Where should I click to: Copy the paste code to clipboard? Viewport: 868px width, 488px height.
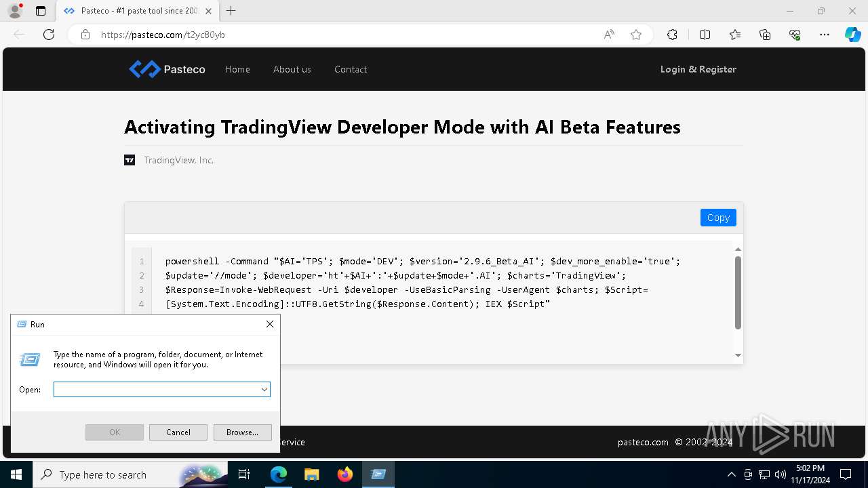pos(718,218)
